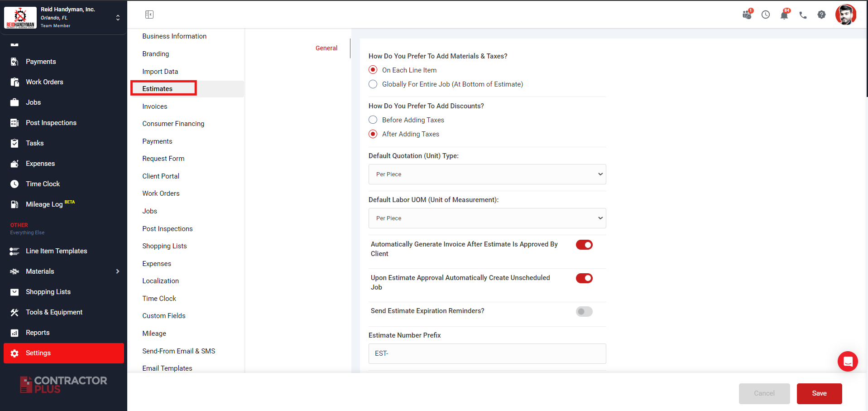The width and height of the screenshot is (868, 411).
Task: Click the Save button
Action: click(819, 393)
